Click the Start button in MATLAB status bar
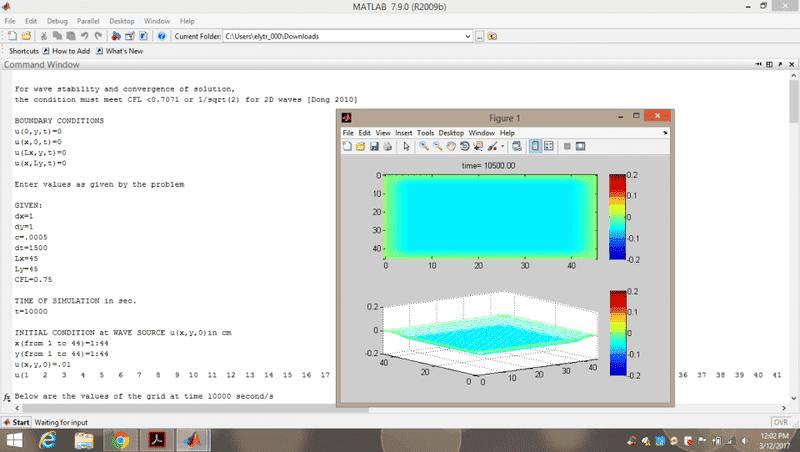Viewport: 800px width, 452px height. (x=17, y=423)
